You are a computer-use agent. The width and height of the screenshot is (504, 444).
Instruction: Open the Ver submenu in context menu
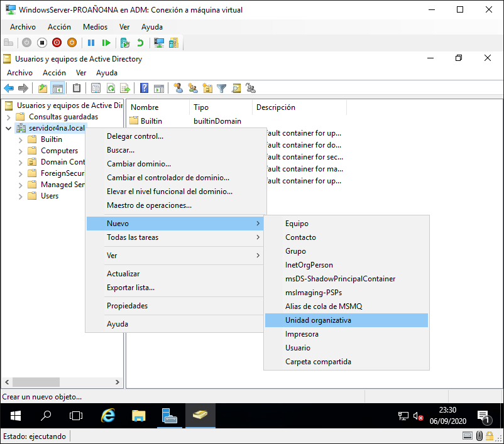175,256
